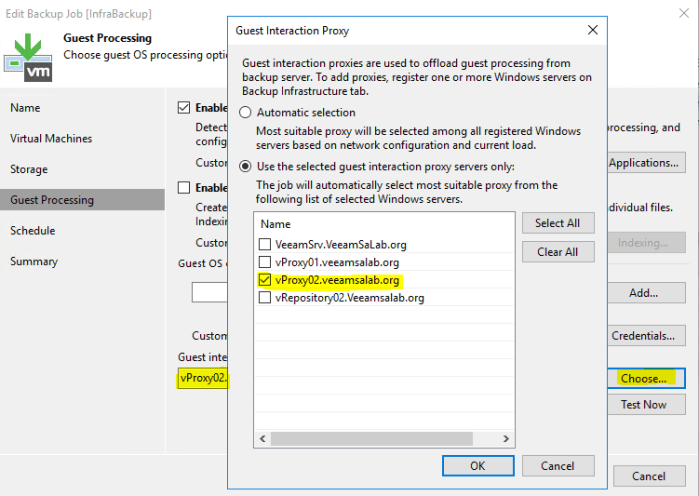Click the left arrow of the horizontal scrollbar
The image size is (699, 496).
(263, 439)
